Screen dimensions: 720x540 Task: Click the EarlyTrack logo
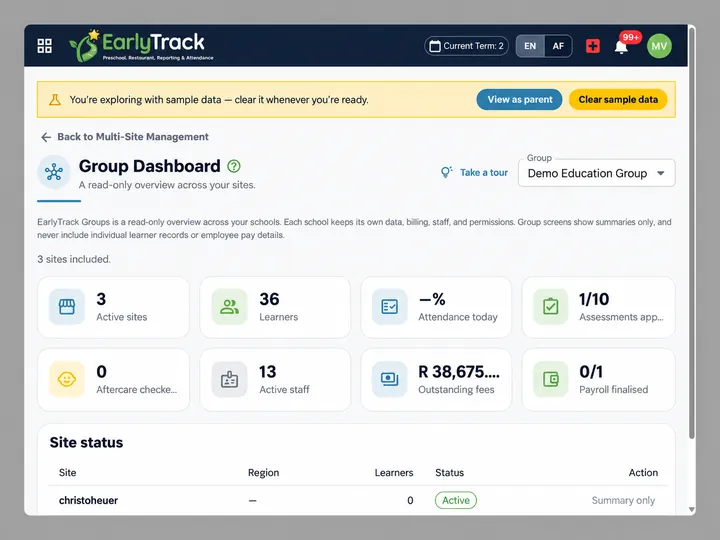[x=141, y=46]
